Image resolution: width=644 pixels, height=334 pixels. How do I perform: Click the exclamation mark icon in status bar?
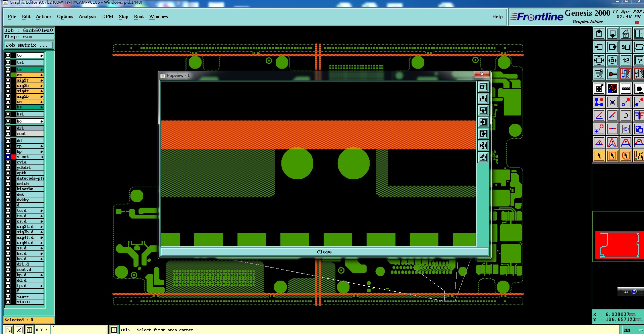point(114,330)
